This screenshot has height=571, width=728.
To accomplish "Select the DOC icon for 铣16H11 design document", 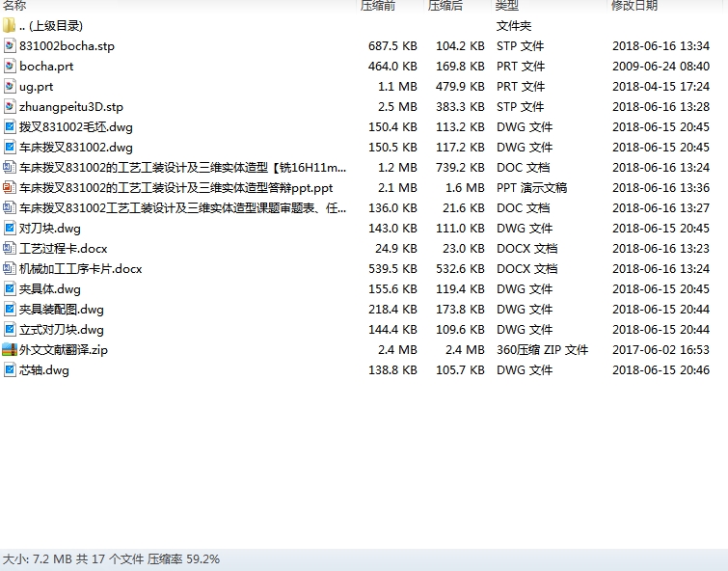I will click(x=10, y=167).
